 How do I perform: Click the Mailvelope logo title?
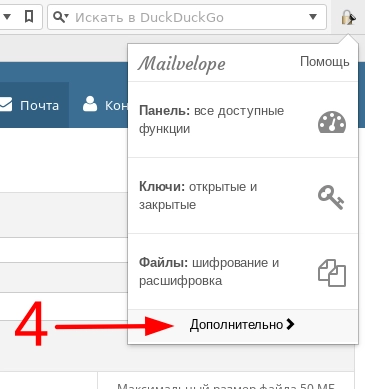pos(182,64)
